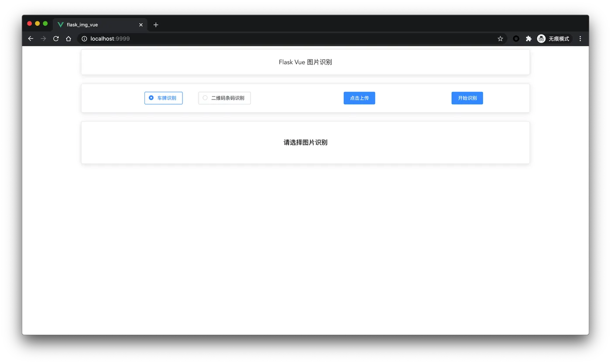611x364 pixels.
Task: Select the flask_img_vue tab
Action: (100, 25)
